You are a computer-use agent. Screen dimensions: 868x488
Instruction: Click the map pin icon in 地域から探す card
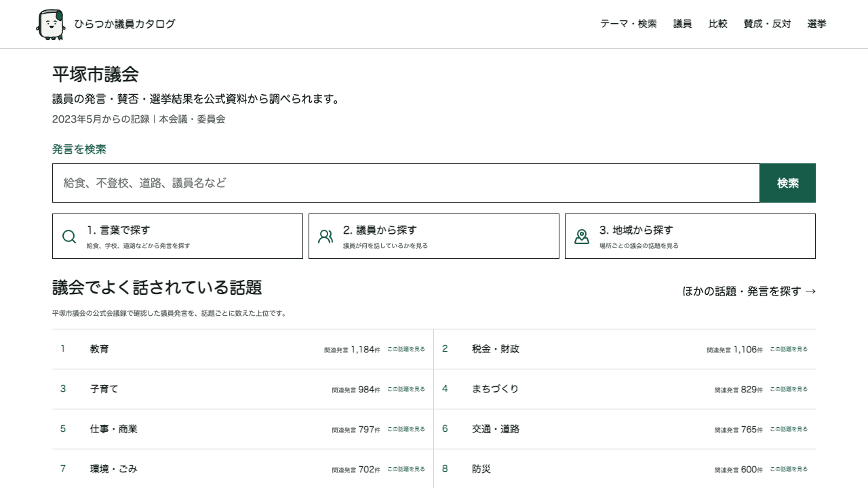[582, 237]
